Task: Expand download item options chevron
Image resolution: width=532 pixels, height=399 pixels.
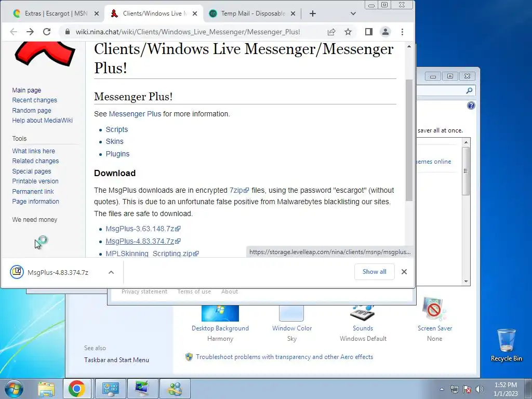Action: click(x=111, y=272)
